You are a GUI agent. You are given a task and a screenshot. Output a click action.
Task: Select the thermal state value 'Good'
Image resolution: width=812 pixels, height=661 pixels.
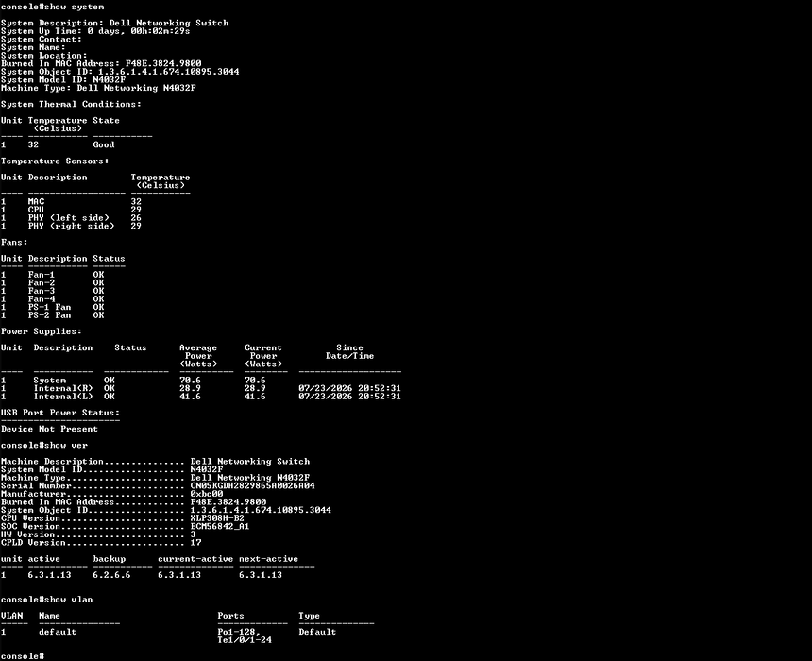click(104, 144)
